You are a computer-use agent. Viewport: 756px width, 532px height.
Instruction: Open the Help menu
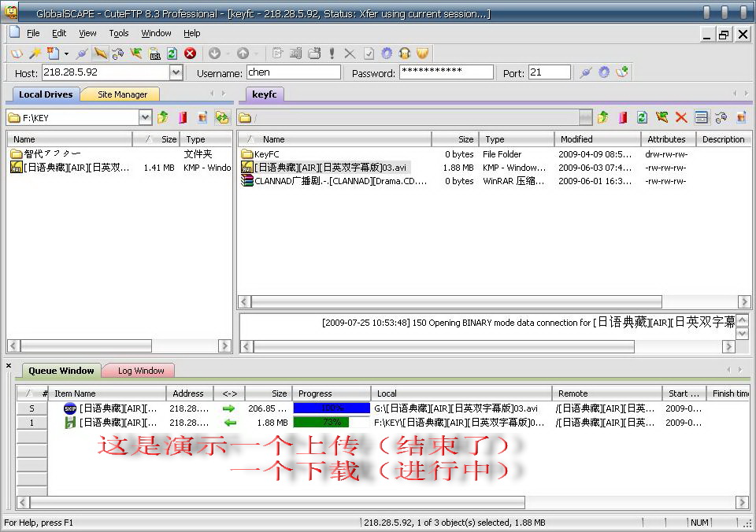192,33
